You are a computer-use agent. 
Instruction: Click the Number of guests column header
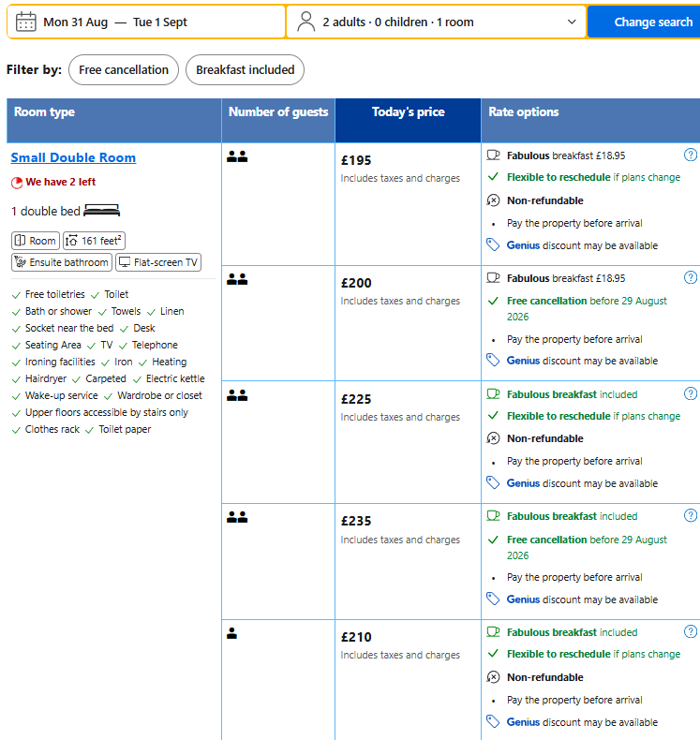pos(278,120)
